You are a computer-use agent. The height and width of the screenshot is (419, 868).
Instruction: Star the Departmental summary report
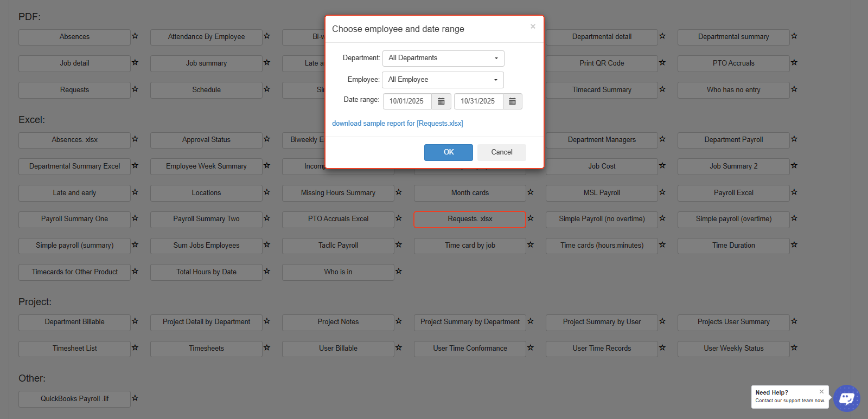(x=794, y=36)
